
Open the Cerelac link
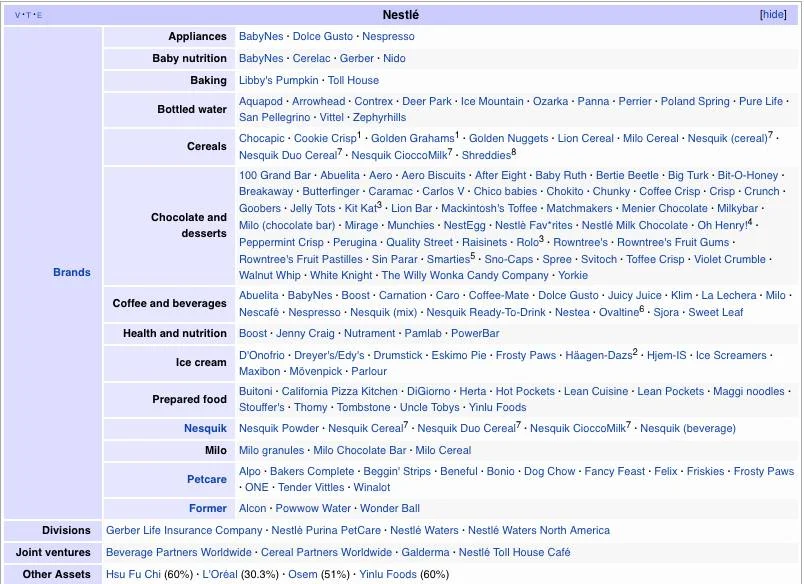(311, 58)
